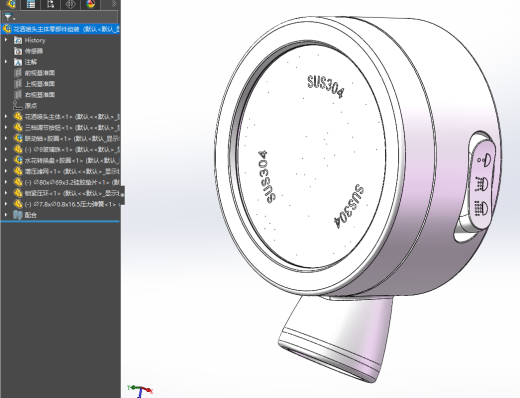Open the ConfigurationManager tab icon
Viewport: 520px width, 398px height.
pos(50,4)
